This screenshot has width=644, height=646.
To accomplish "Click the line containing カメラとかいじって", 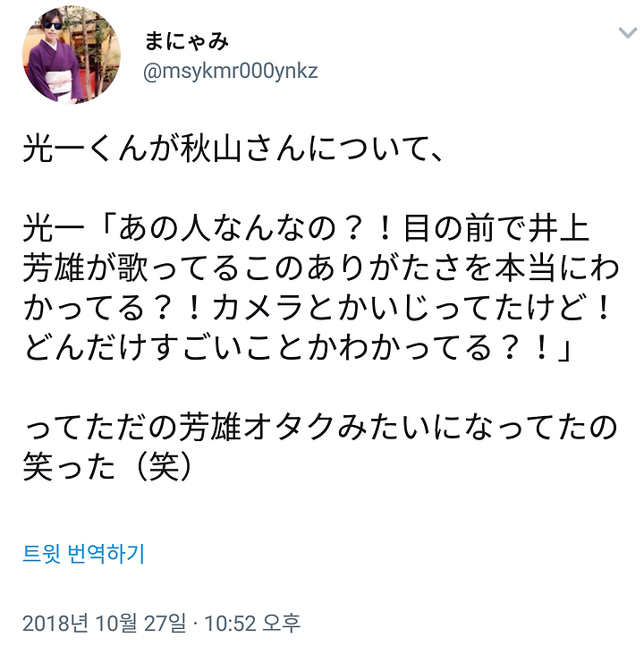I will tap(317, 308).
